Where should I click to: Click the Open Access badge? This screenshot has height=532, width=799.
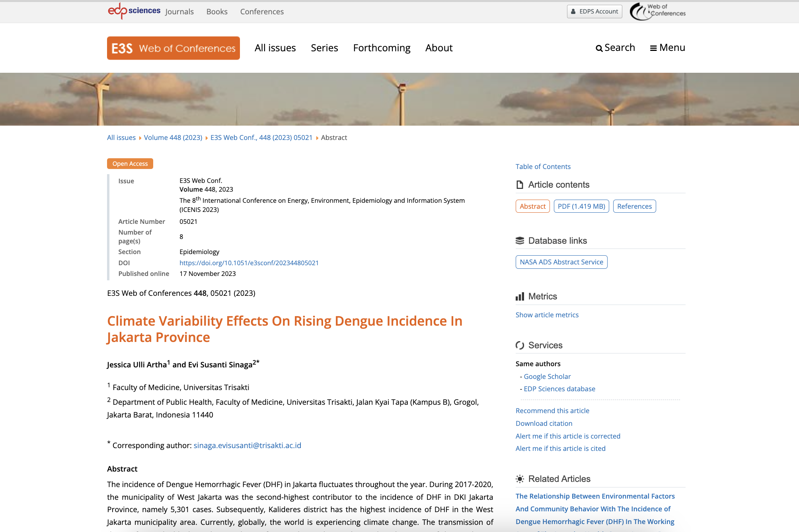tap(130, 164)
